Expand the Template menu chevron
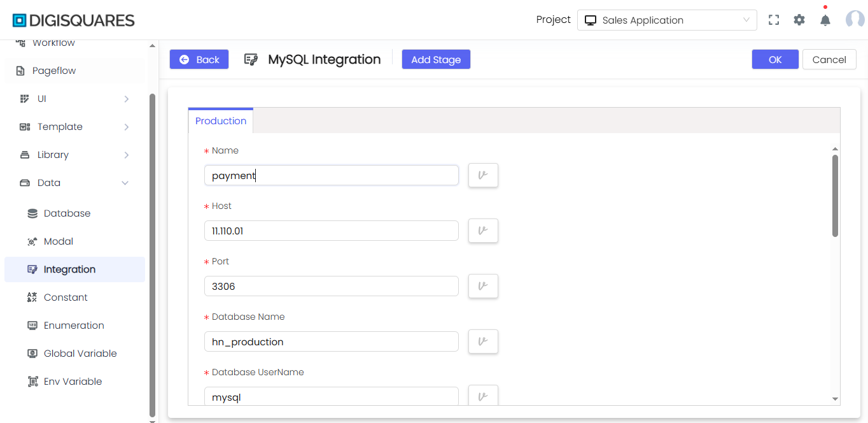This screenshot has height=423, width=868. 127,127
